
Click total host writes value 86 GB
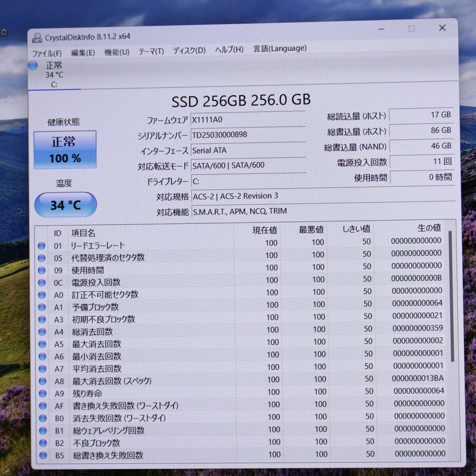(421, 130)
